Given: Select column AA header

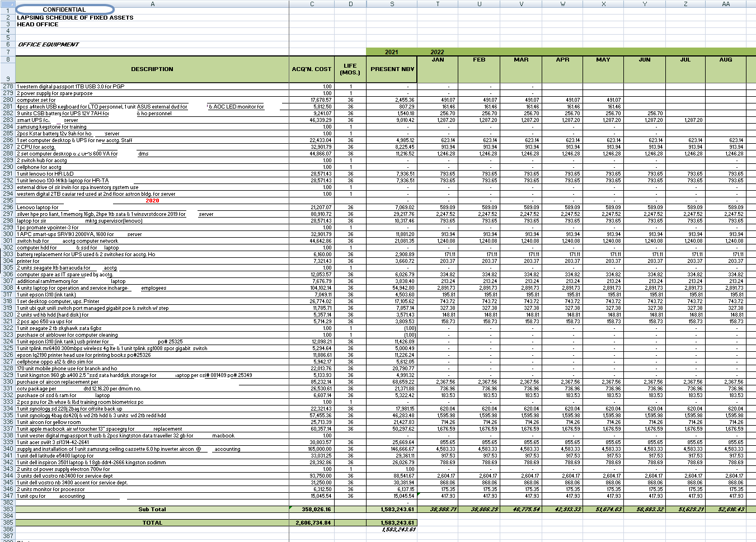Looking at the screenshot, I should click(726, 3).
